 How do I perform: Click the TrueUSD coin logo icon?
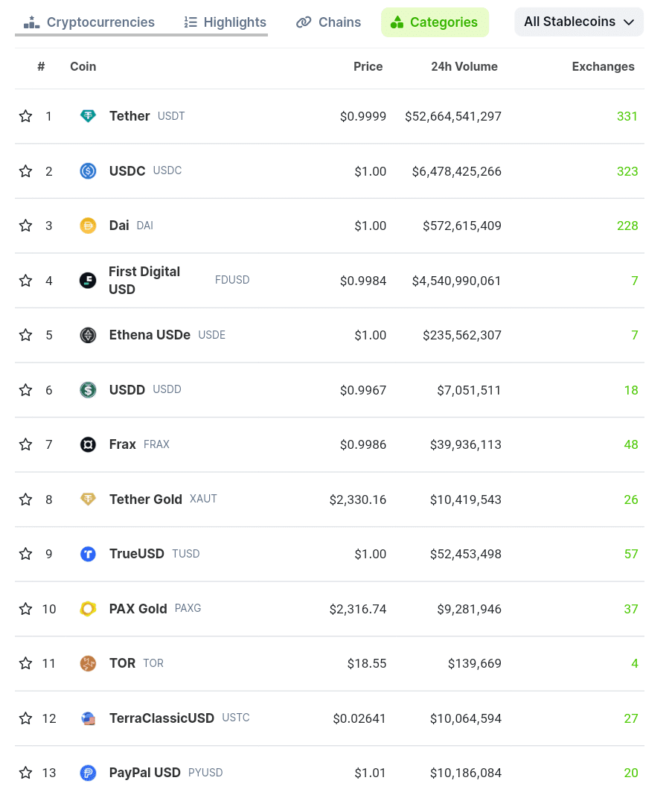[x=88, y=554]
